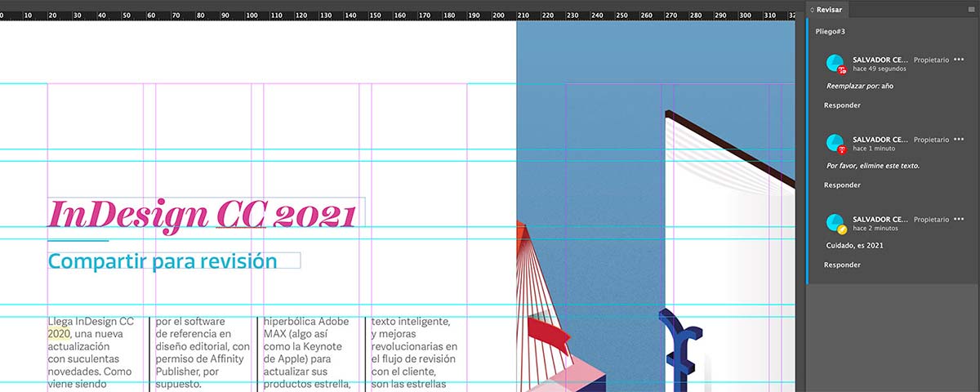The width and height of the screenshot is (980, 392).
Task: Click the yellow highlight badge on third comment
Action: point(842,230)
